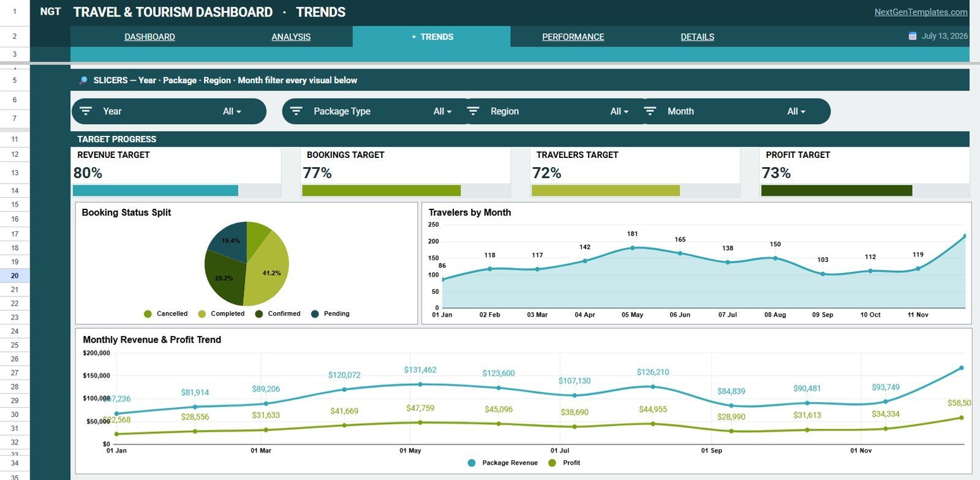Switch to the DASHBOARD tab
The image size is (980, 480).
tap(149, 37)
